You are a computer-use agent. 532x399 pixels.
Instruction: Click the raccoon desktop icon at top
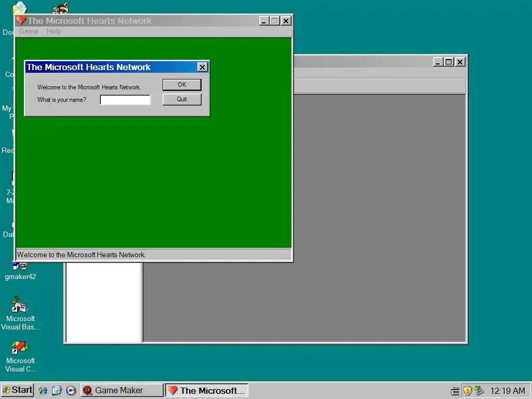[61, 8]
